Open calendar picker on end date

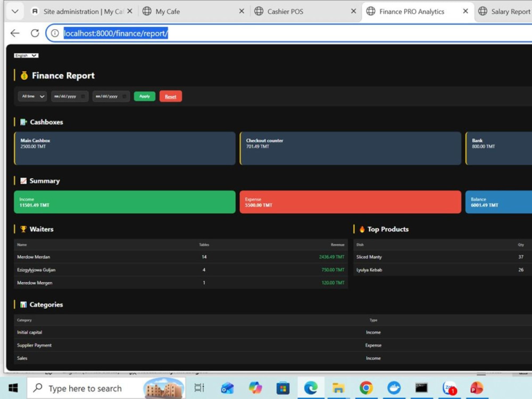pos(124,96)
